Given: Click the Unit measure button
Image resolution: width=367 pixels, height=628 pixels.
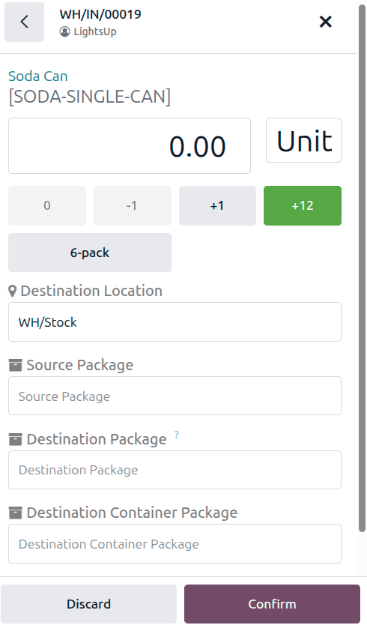Looking at the screenshot, I should [x=304, y=141].
